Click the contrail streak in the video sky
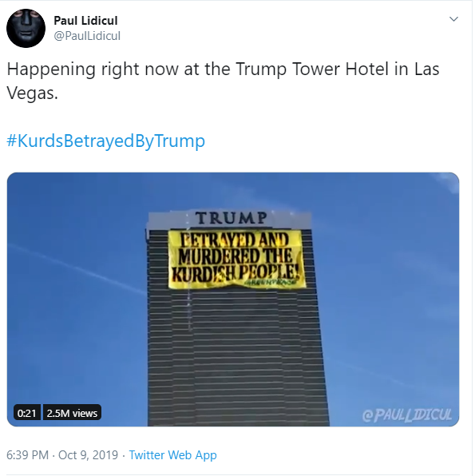The height and width of the screenshot is (476, 475). click(76, 268)
